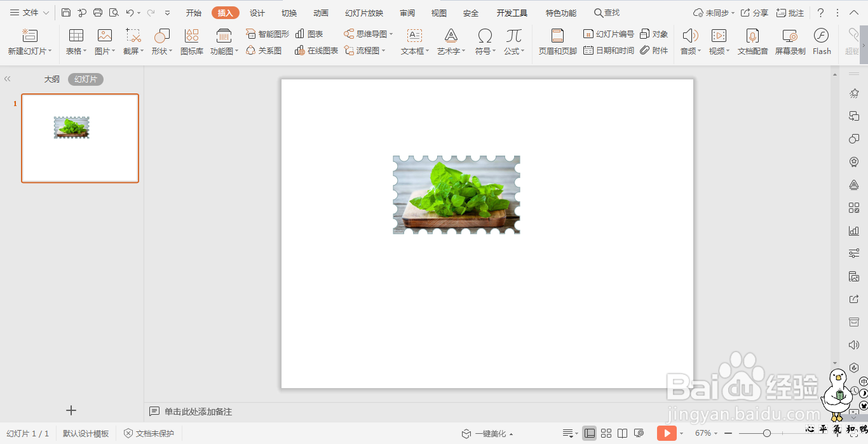Insert a 公式 formula

(514, 42)
